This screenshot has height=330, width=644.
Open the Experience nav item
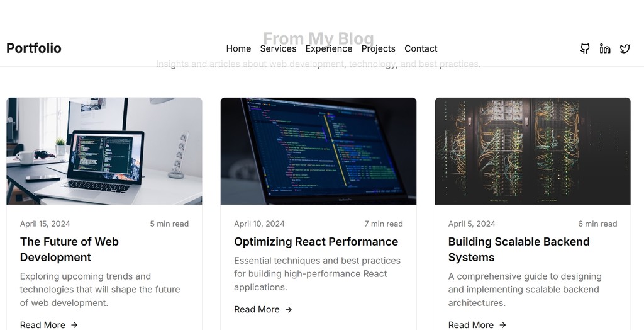[x=329, y=48]
